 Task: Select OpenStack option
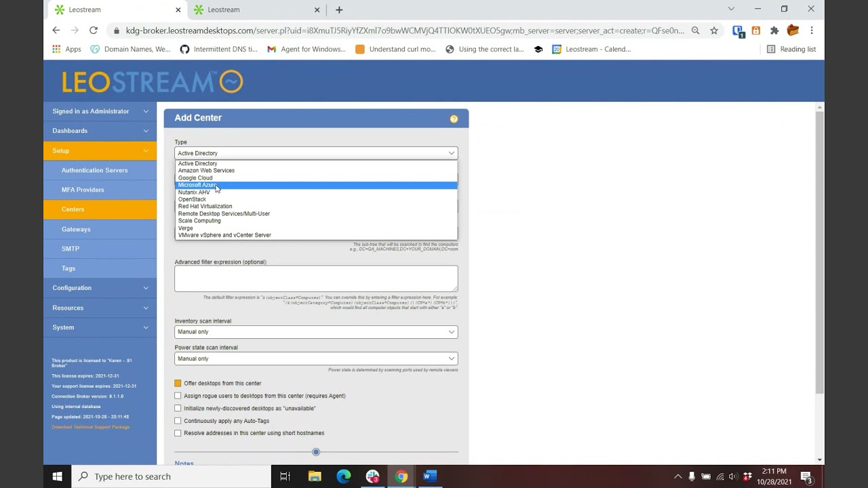click(316, 200)
